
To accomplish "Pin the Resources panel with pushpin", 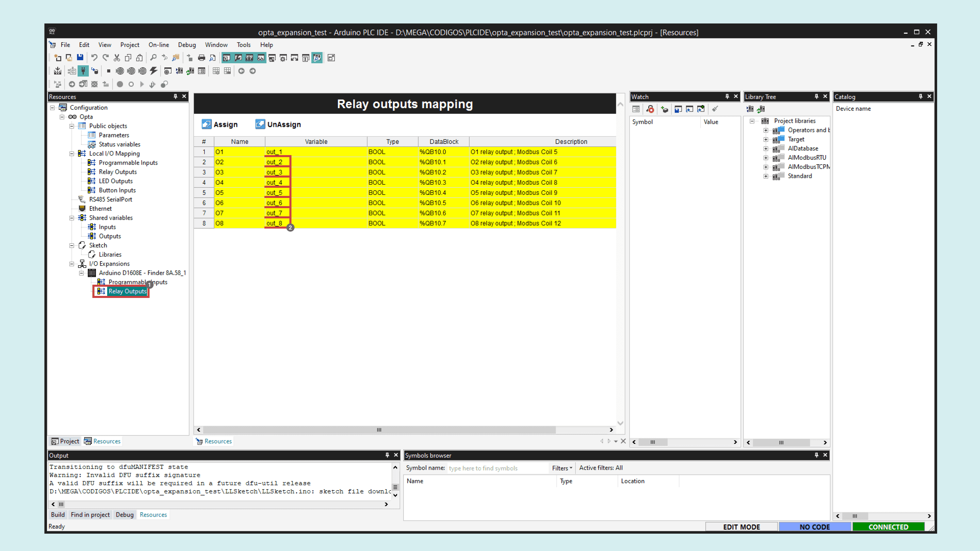I will click(x=175, y=96).
